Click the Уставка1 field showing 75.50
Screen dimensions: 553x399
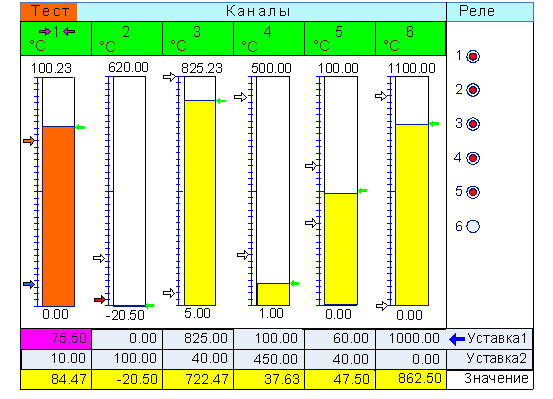[56, 339]
